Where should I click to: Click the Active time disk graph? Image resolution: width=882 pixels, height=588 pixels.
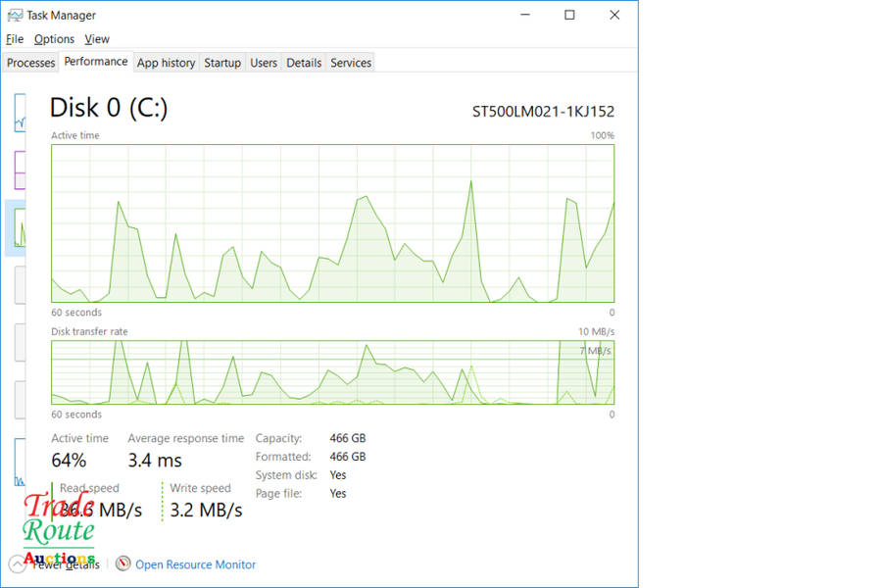point(332,223)
